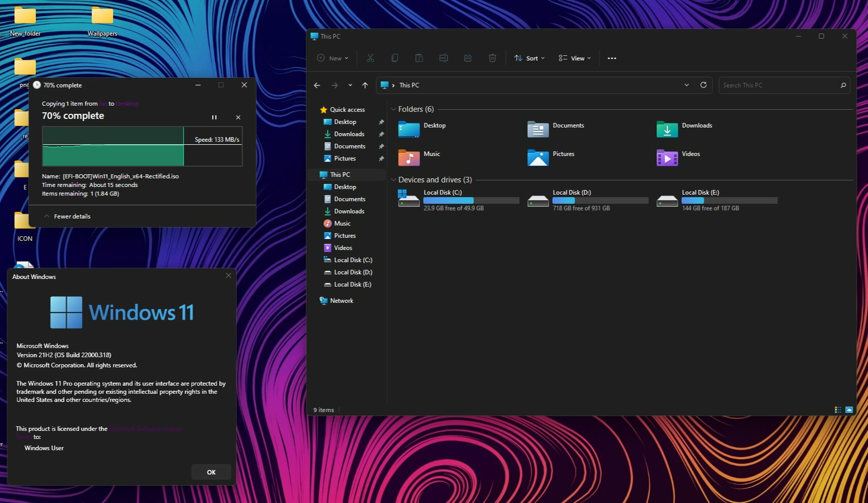Click the Paste icon in File Explorer toolbar
Image resolution: width=868 pixels, height=503 pixels.
pyautogui.click(x=419, y=58)
